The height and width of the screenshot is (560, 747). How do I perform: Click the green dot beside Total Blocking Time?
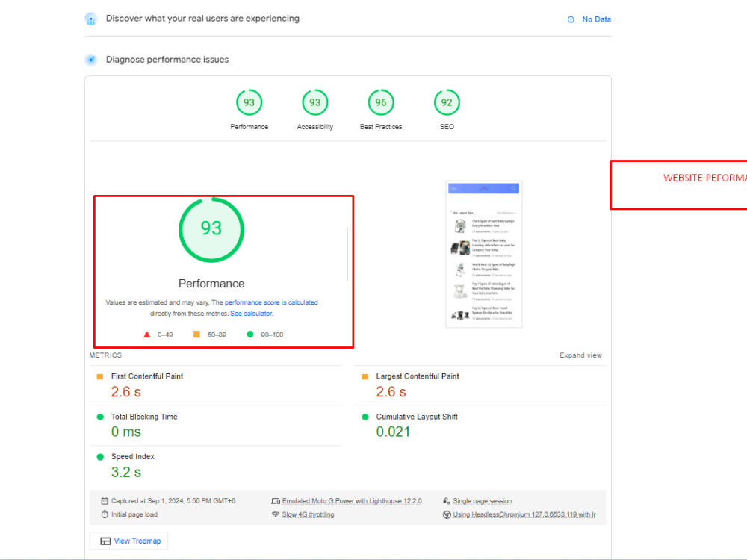pyautogui.click(x=100, y=417)
